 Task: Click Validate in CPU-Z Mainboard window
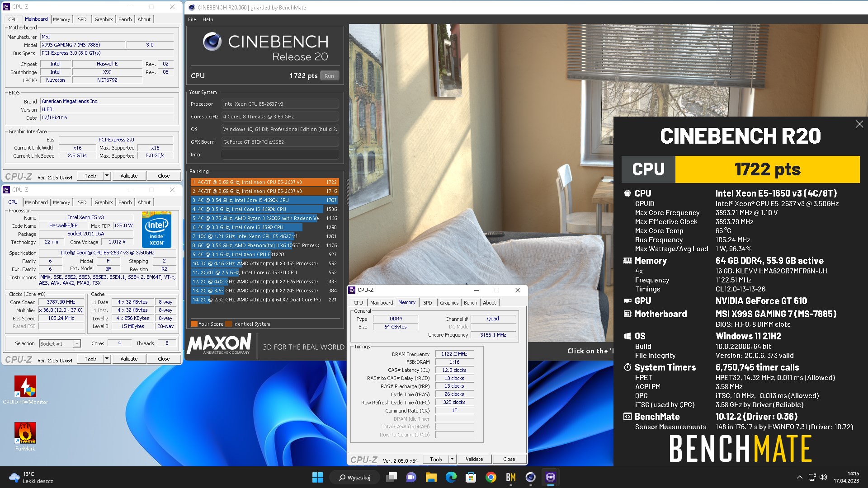[129, 176]
